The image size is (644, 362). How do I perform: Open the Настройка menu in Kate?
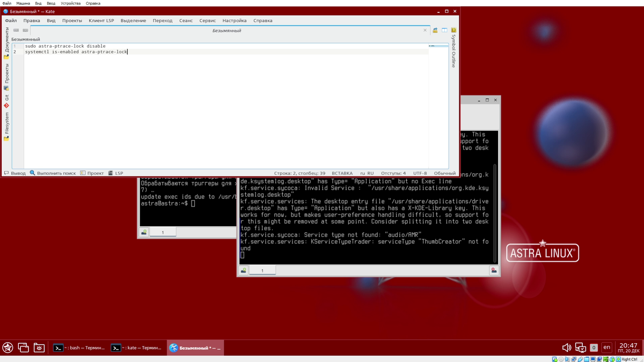(235, 20)
